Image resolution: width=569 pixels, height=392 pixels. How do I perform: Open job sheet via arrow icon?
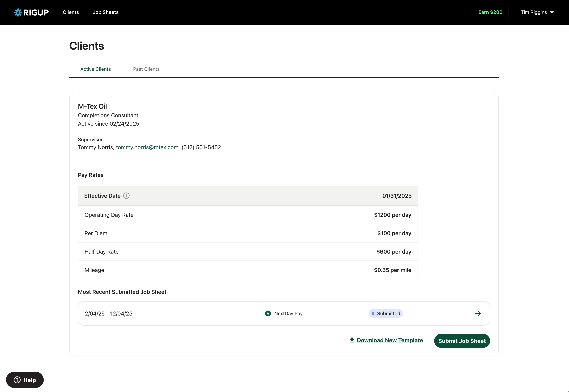478,313
